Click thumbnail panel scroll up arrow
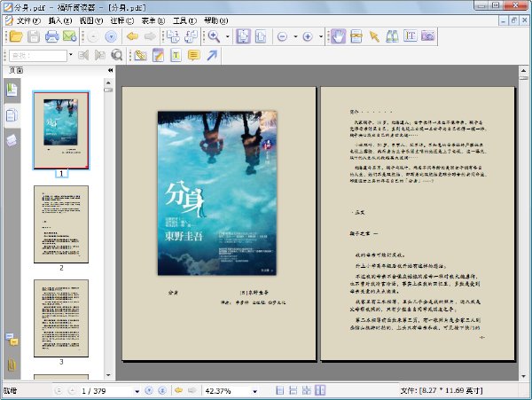Screen dimensions: 532x400 click(x=108, y=82)
